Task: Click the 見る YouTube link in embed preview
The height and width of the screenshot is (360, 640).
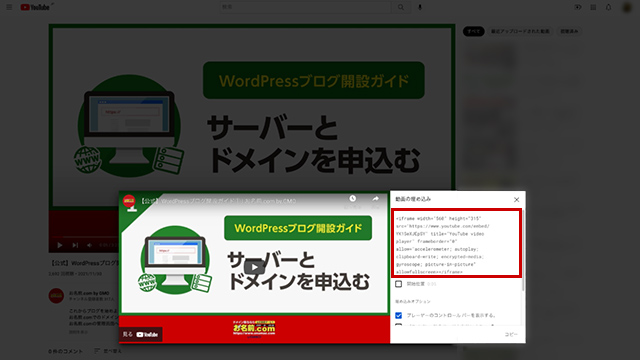Action: click(141, 334)
